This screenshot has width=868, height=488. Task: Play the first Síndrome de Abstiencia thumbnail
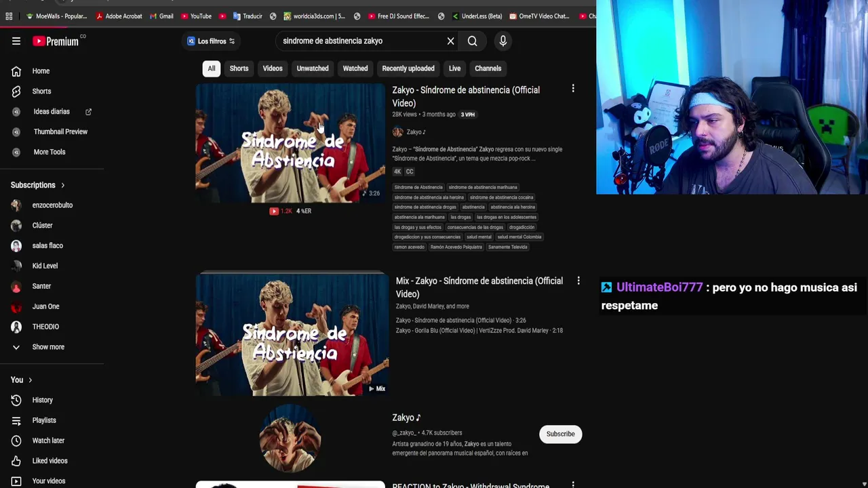(x=290, y=143)
